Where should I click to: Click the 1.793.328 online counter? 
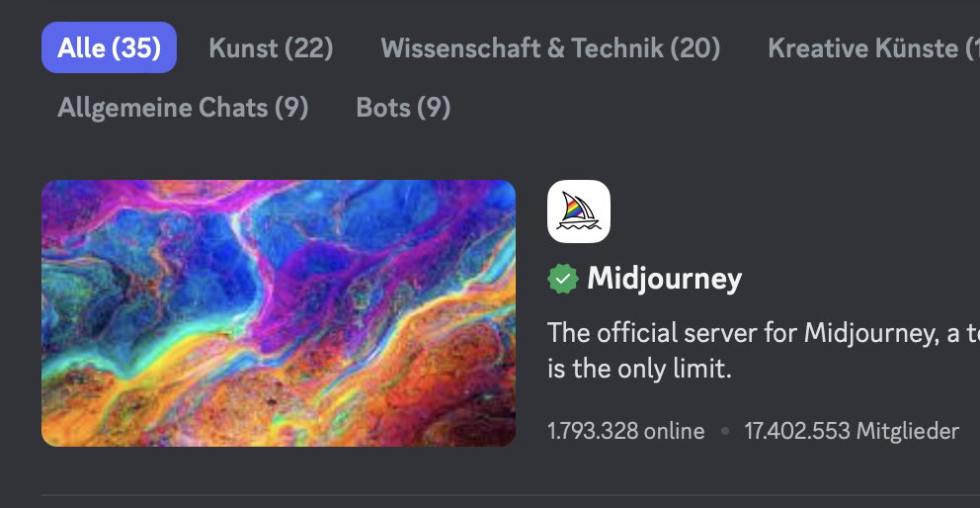[x=626, y=431]
